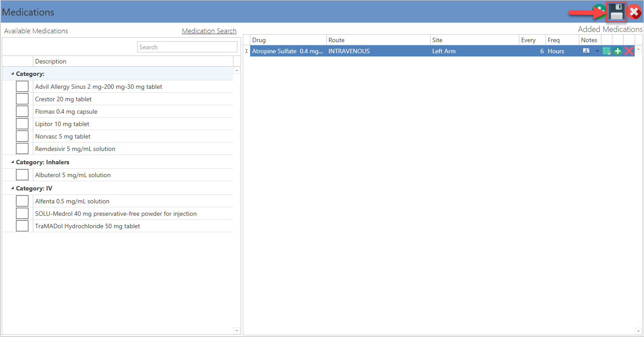
Task: Tick the Lipitor 10 mg tablet checkbox
Action: coord(22,124)
